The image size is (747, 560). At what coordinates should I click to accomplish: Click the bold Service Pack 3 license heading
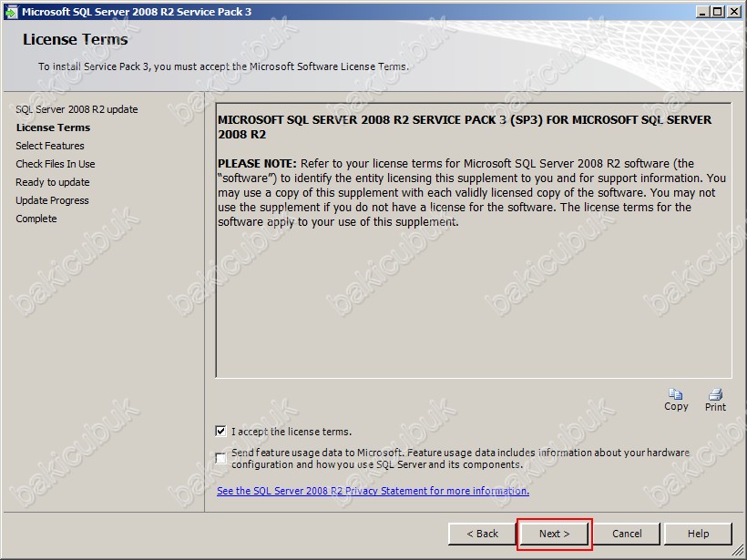point(465,127)
